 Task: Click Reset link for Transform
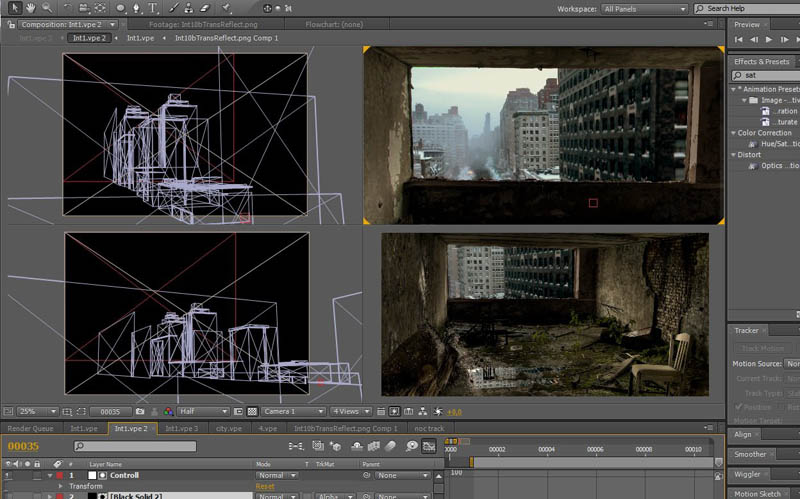[x=265, y=486]
